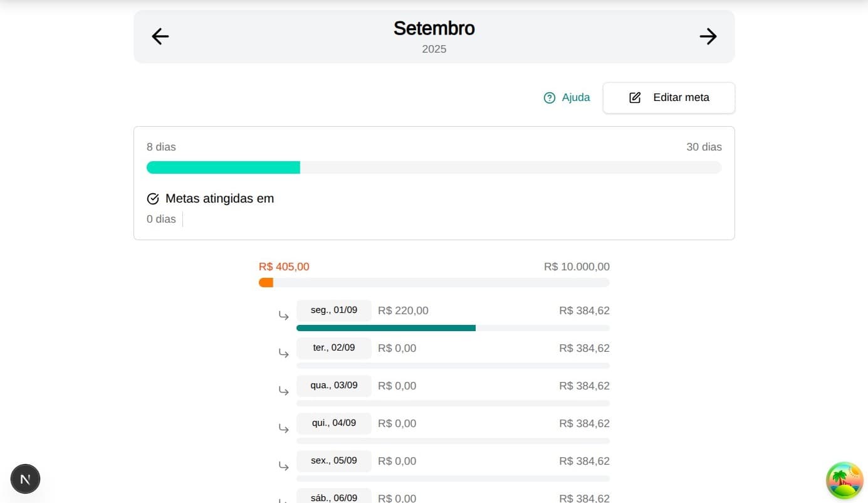Viewport: 868px width, 503px height.
Task: Click the palm tree beach icon
Action: 844,480
